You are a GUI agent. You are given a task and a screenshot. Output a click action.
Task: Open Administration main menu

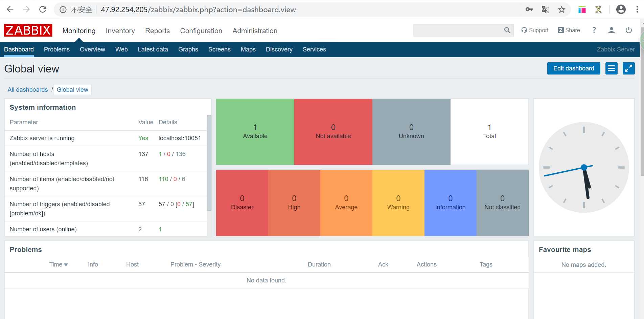point(255,31)
